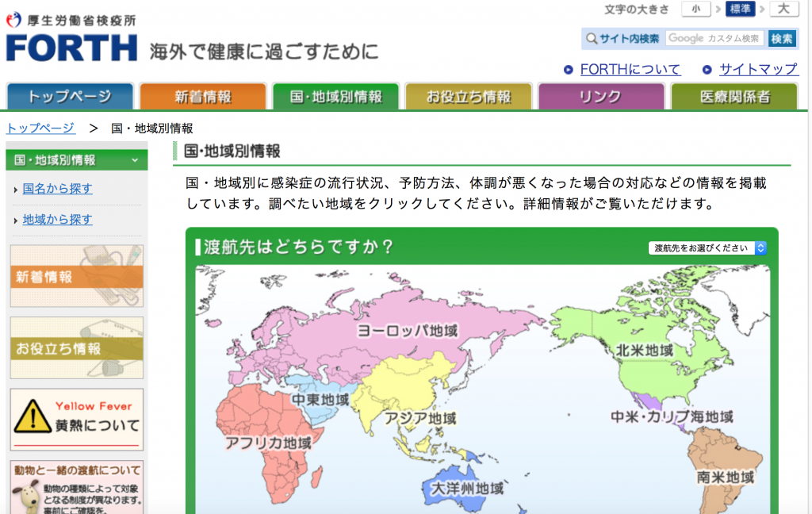The width and height of the screenshot is (812, 514).
Task: Open the リンク navigation tab
Action: (x=601, y=97)
